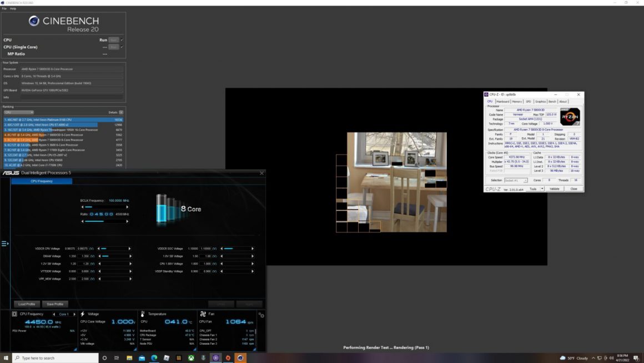Open the File menu in Cinebench

click(x=5, y=8)
